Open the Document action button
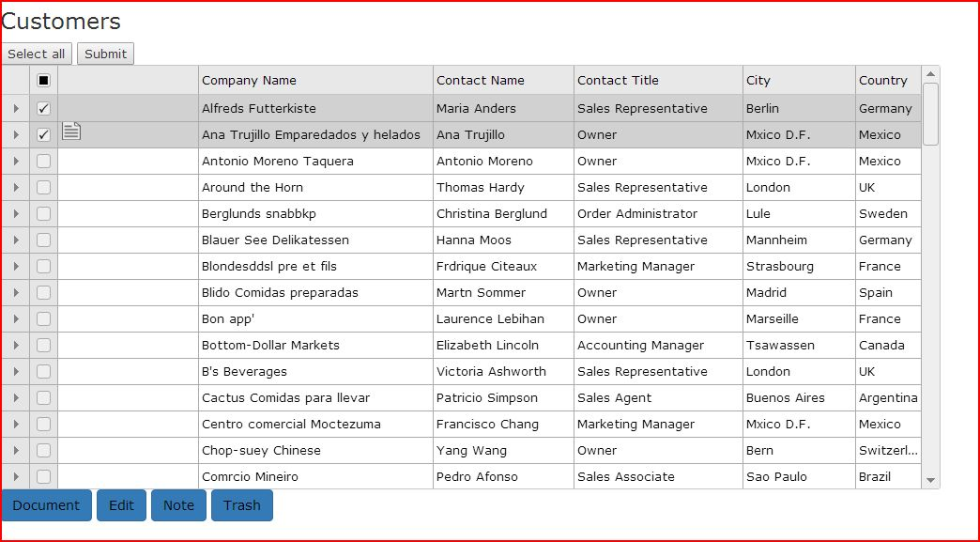980x542 pixels. (46, 505)
